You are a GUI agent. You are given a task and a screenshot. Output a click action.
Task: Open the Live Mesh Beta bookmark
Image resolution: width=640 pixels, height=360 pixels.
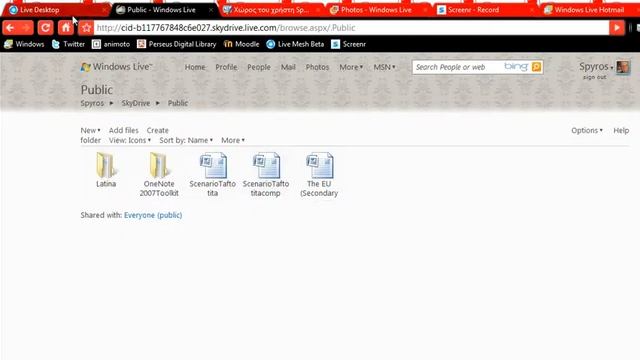[295, 44]
